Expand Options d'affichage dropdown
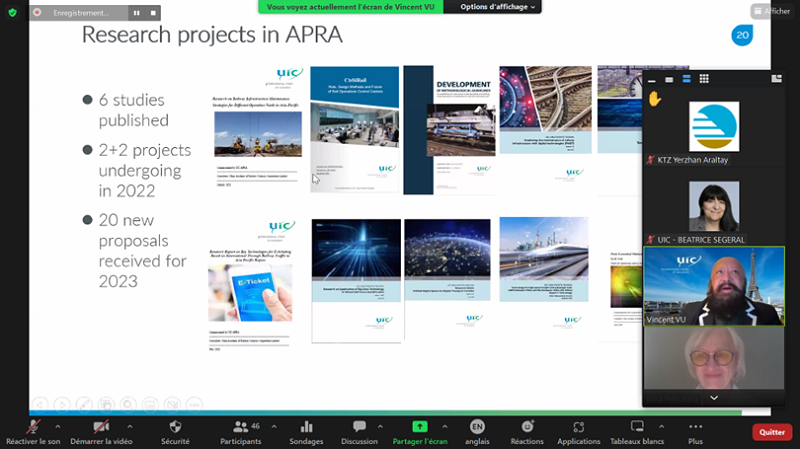Image resolution: width=800 pixels, height=449 pixels. point(499,7)
